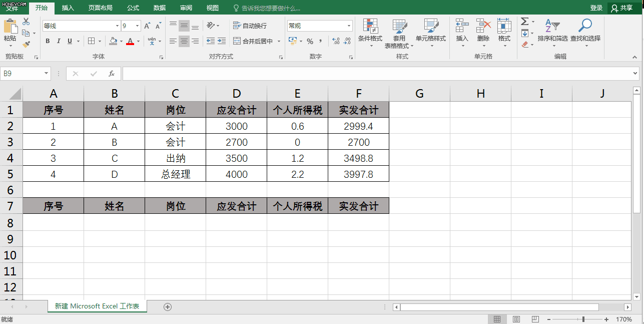The image size is (644, 324).
Task: Switch to Page Layout view in status bar
Action: pyautogui.click(x=516, y=319)
